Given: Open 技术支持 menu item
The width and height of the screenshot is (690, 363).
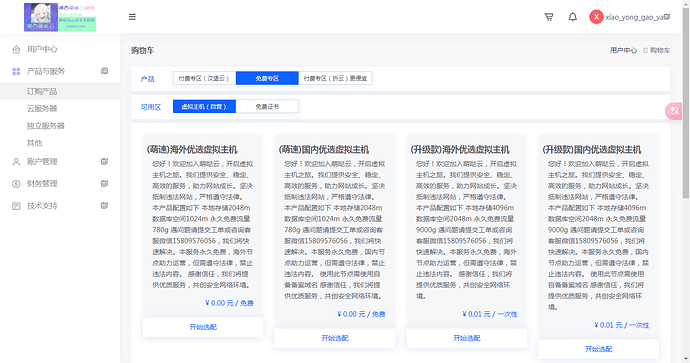Looking at the screenshot, I should pyautogui.click(x=42, y=205).
